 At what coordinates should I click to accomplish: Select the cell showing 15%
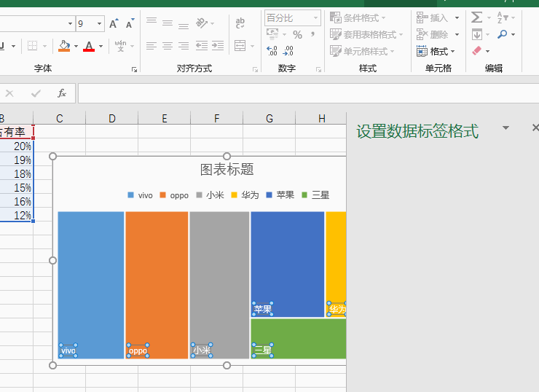(x=17, y=187)
